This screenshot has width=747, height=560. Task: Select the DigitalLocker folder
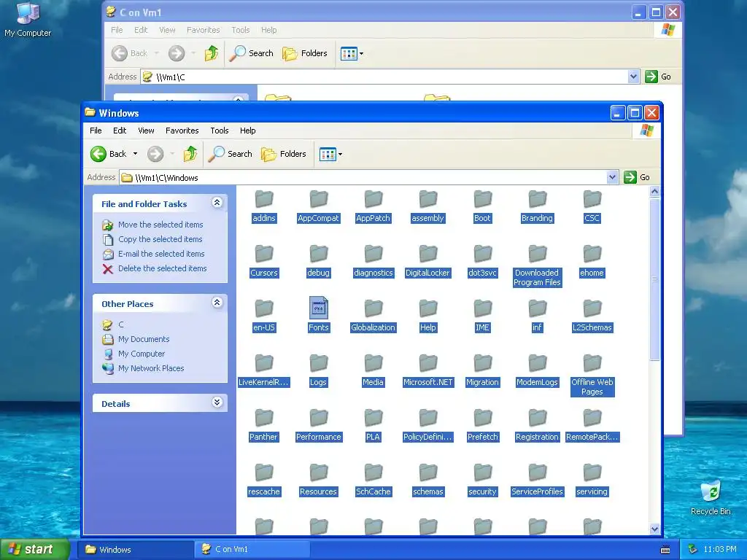coord(427,262)
